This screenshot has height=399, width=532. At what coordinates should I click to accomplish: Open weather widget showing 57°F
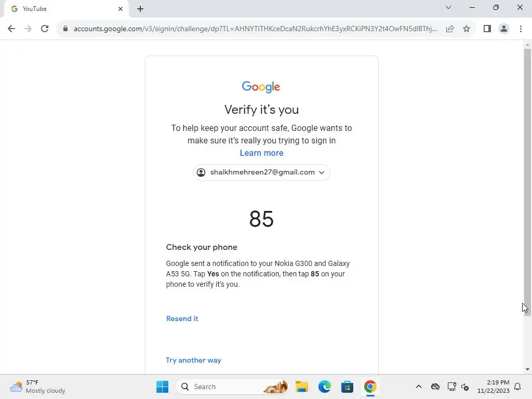(x=37, y=387)
